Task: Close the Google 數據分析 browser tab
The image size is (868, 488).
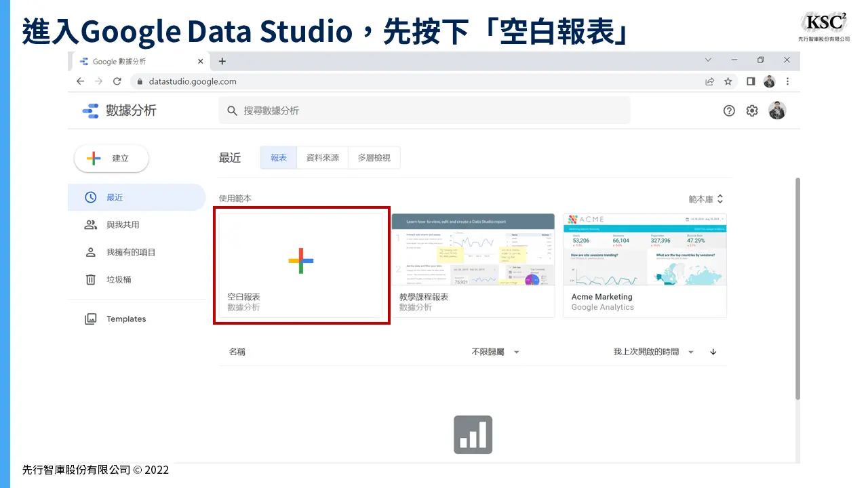Action: coord(200,61)
